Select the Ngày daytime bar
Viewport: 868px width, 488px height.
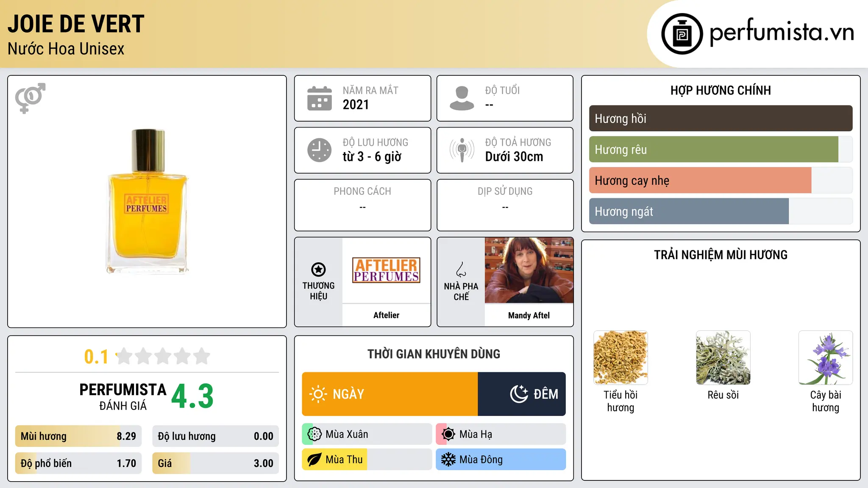coord(390,394)
